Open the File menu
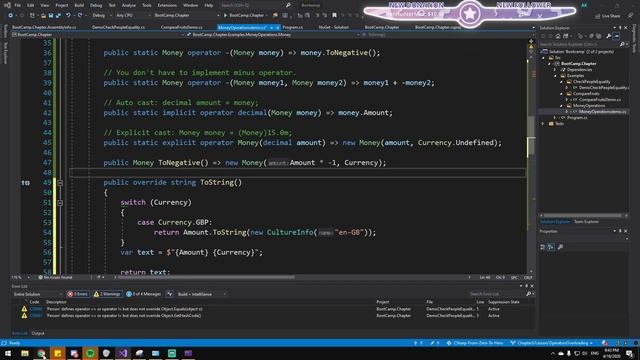The width and height of the screenshot is (640, 360). point(17,5)
